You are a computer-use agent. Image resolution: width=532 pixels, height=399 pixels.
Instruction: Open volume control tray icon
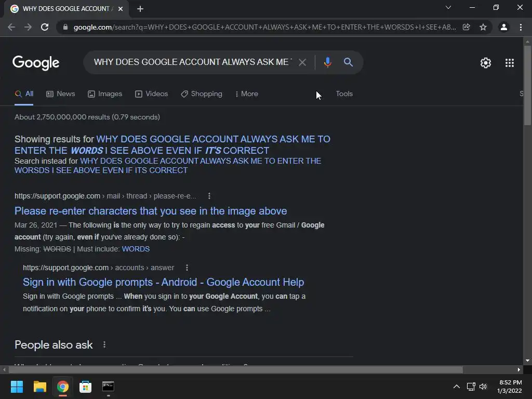click(483, 387)
